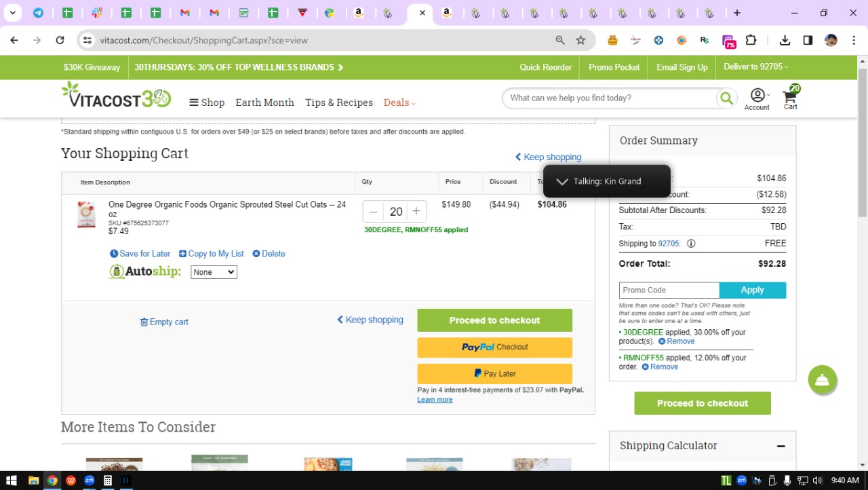The height and width of the screenshot is (490, 868).
Task: Open the Chrome three-dot menu
Action: click(x=853, y=41)
